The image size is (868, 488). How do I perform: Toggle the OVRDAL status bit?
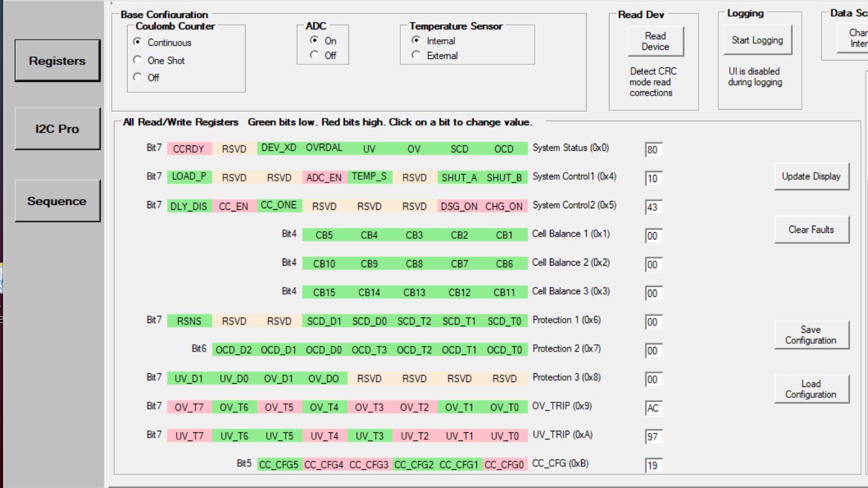324,148
